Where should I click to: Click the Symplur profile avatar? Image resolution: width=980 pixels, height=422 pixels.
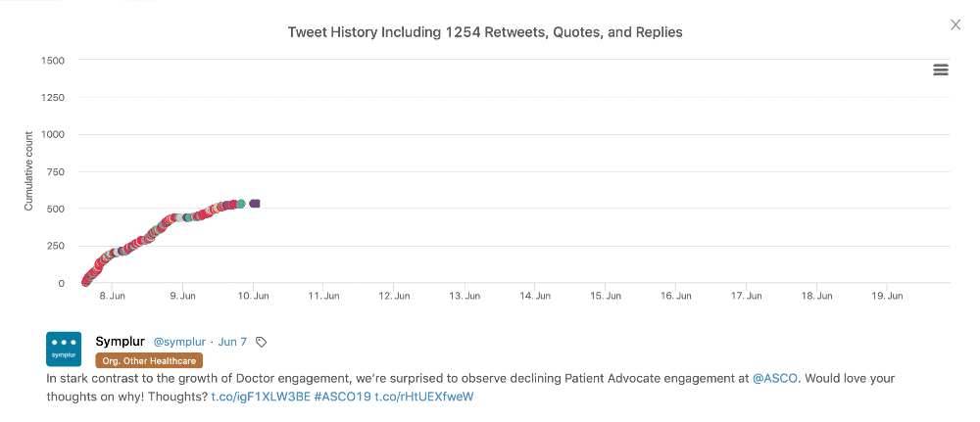(64, 349)
